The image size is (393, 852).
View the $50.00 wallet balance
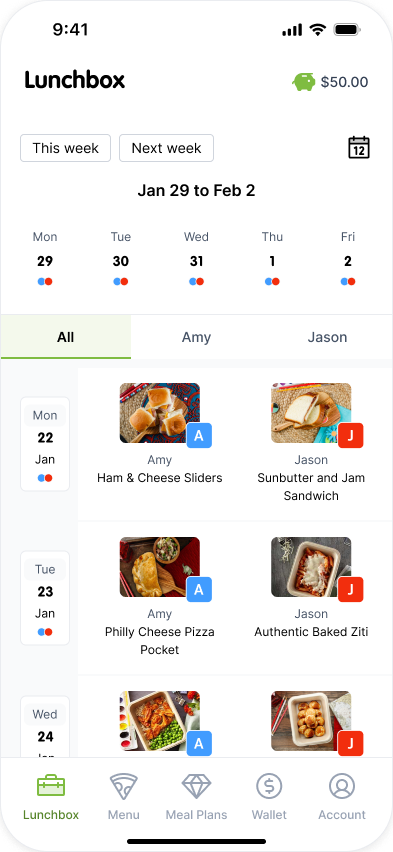coord(345,82)
